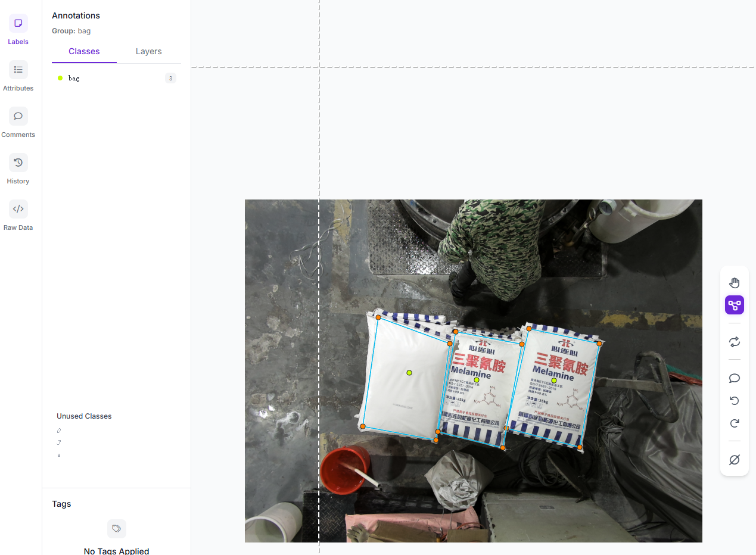Click top-right vertex of rightmost bag polygon
Screen dimensions: 756x555
(599, 344)
